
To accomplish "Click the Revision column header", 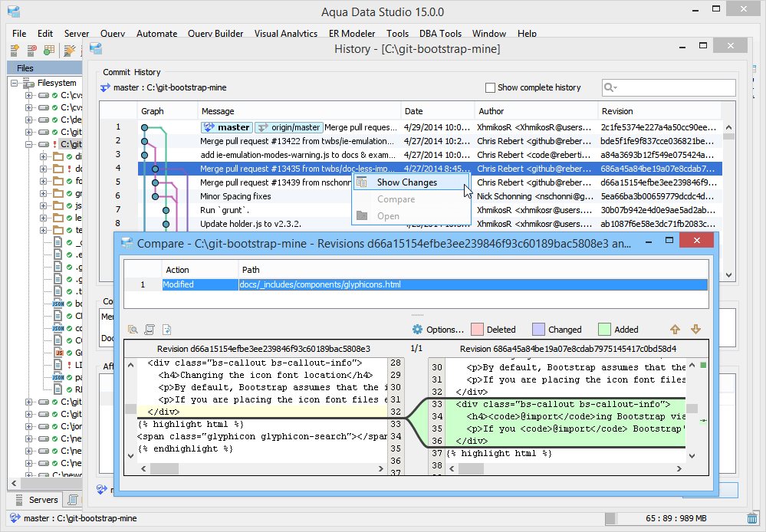I will pyautogui.click(x=659, y=111).
